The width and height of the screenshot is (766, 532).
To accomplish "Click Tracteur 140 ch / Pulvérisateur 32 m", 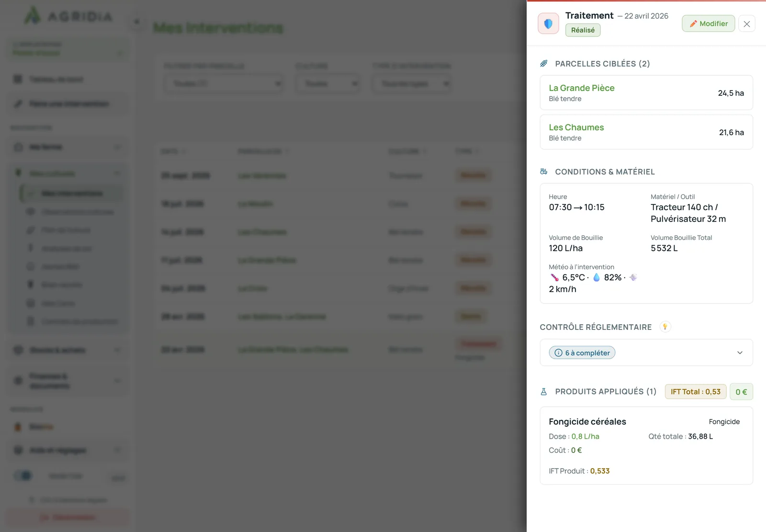I will tap(688, 213).
